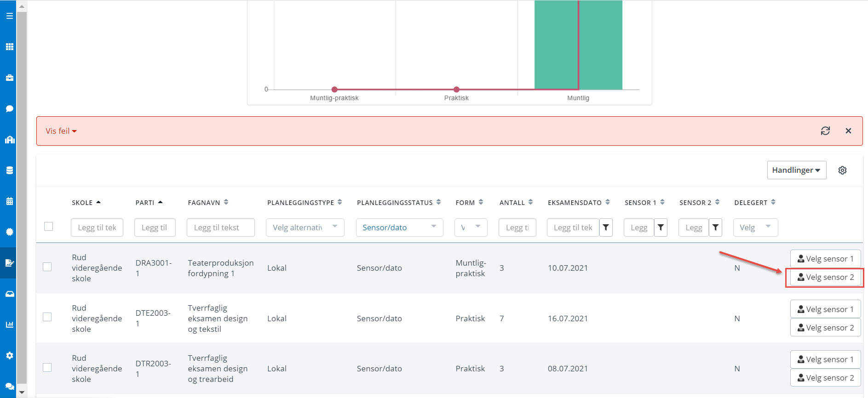
Task: Click Velg sensor 2 for Teaterproduksjon row
Action: tap(825, 278)
